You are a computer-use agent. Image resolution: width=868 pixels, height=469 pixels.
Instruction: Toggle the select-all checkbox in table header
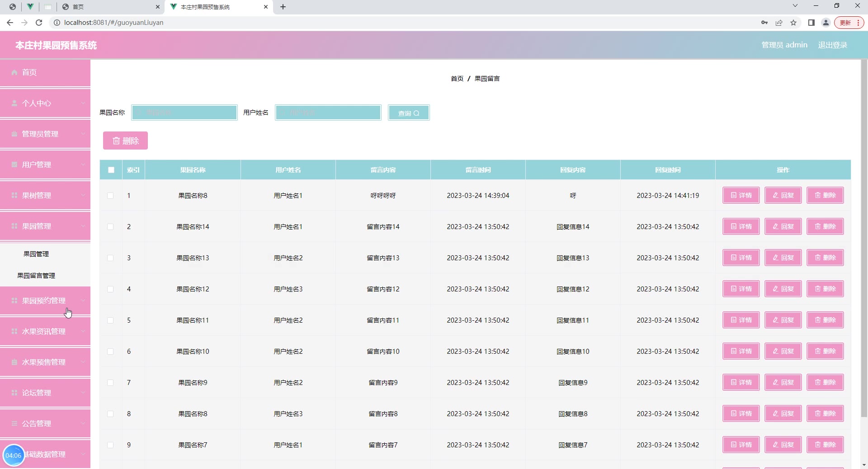(x=111, y=170)
